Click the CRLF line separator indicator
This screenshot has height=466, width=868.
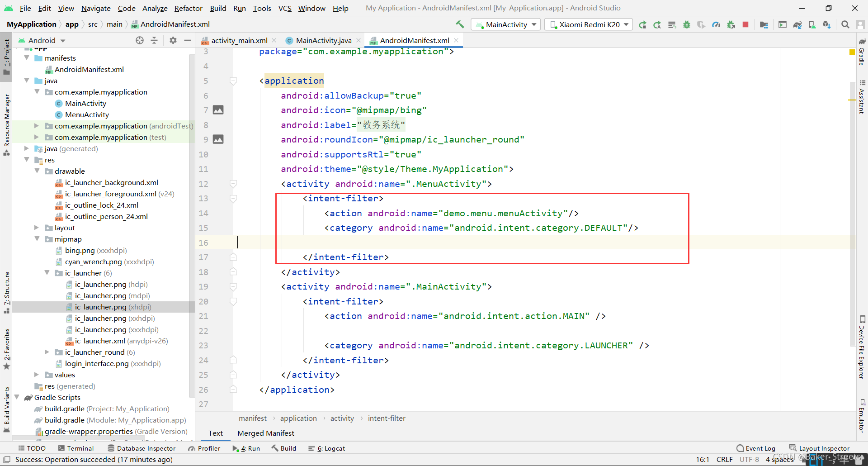pos(724,459)
